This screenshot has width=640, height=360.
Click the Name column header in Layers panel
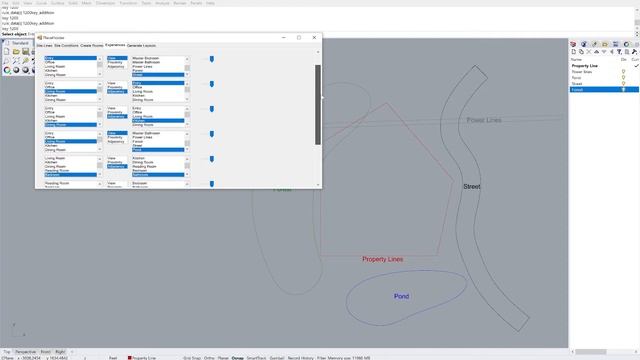(x=576, y=60)
